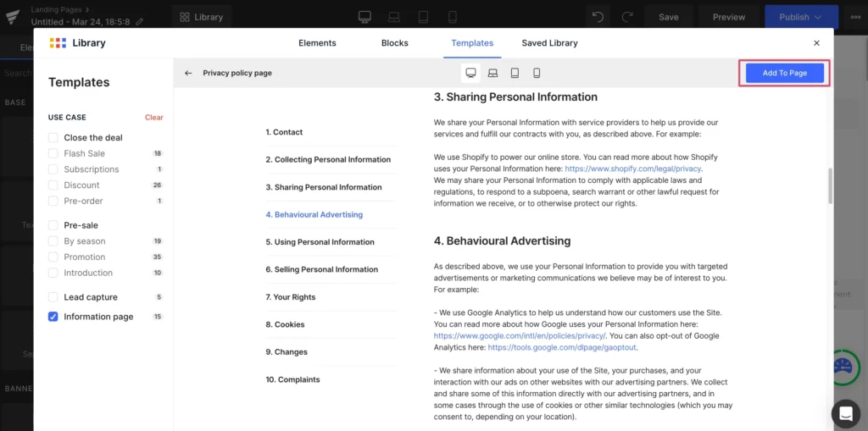Open the chat support bubble

[x=845, y=413]
